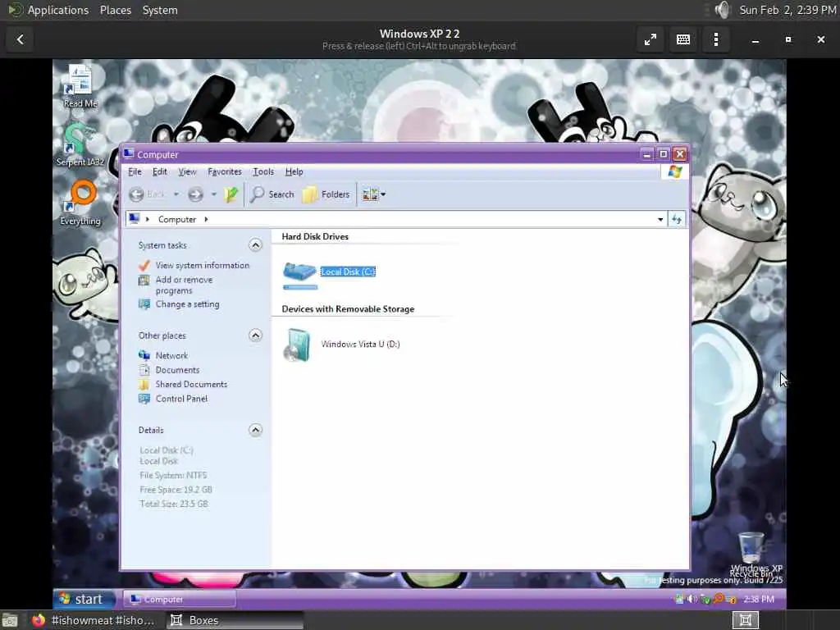Click View system information link
The height and width of the screenshot is (630, 840).
point(203,266)
